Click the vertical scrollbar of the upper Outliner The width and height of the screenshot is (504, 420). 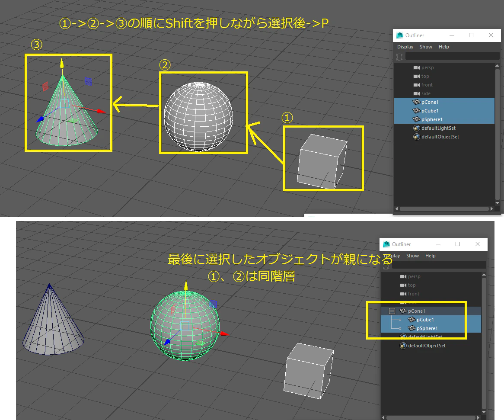[x=497, y=135]
